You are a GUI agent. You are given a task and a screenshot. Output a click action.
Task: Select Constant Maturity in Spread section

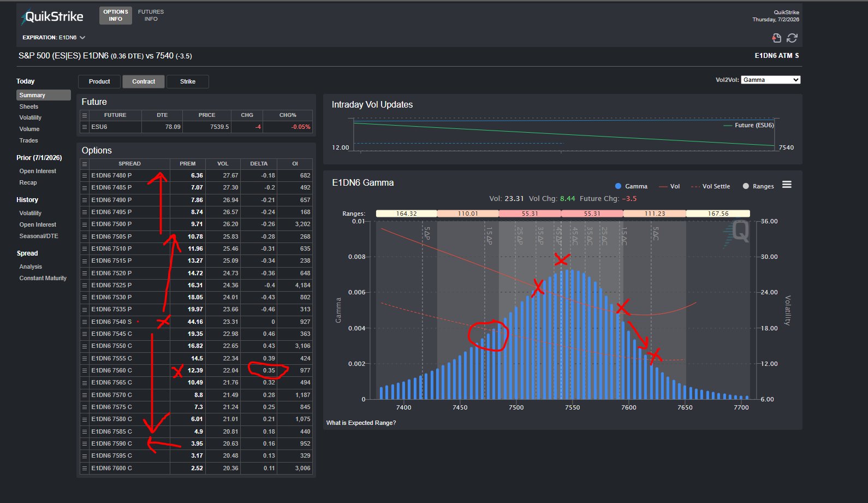[x=43, y=278]
